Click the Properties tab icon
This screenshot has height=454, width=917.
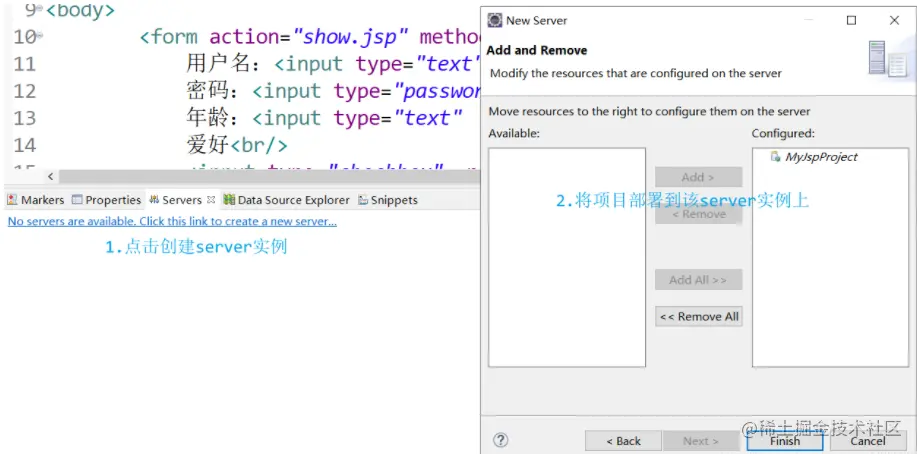77,200
